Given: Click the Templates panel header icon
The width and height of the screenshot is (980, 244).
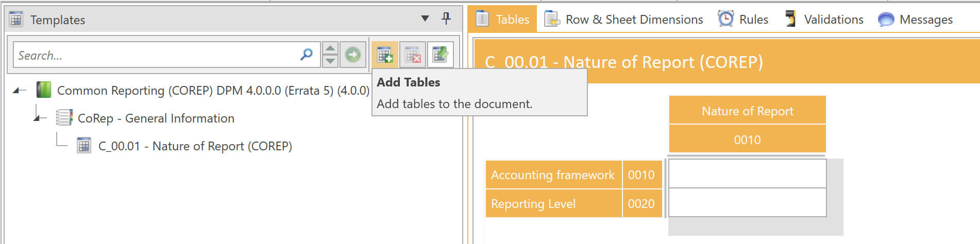Looking at the screenshot, I should click(16, 20).
